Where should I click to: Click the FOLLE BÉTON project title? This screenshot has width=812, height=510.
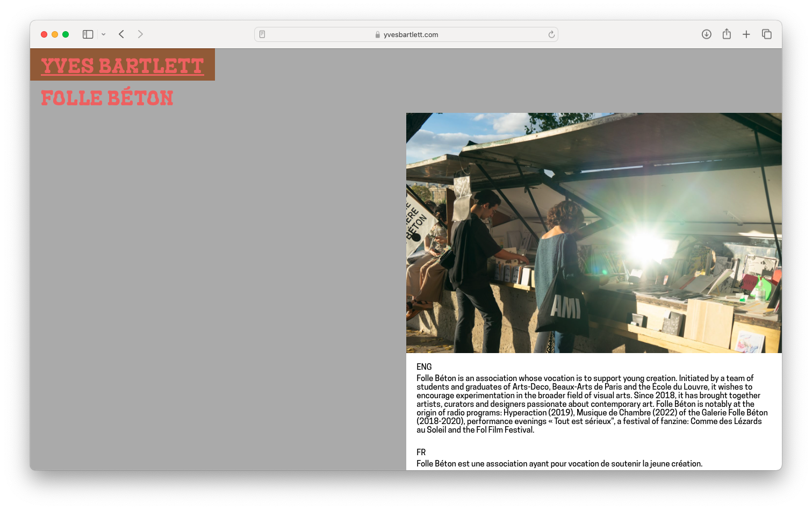pos(107,98)
